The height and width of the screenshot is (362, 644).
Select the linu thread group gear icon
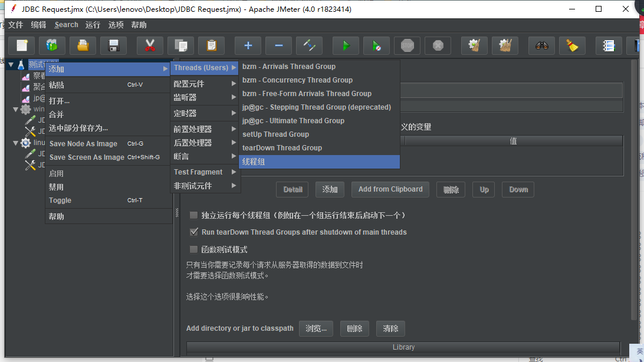[25, 143]
